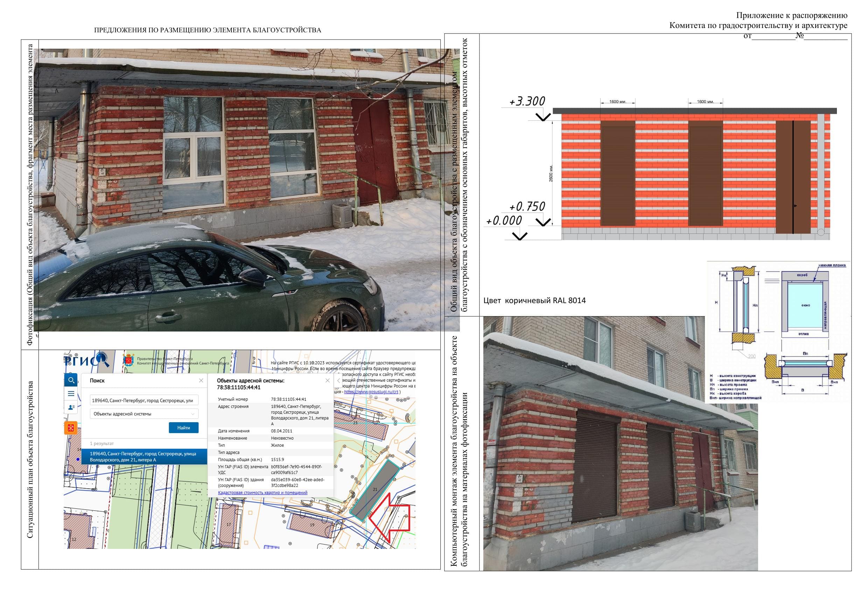Click the +3.300 elevation mark
Viewport: 868px width, 614px height.
tap(527, 101)
